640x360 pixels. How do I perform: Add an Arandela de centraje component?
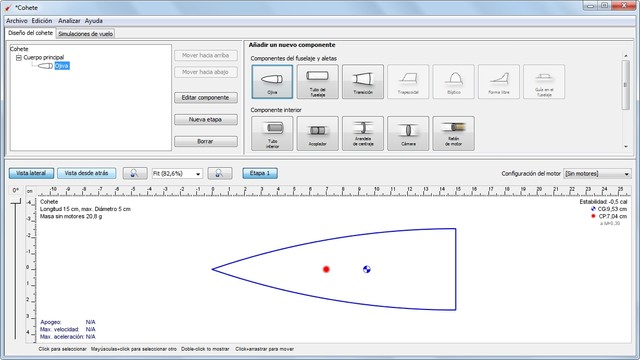[x=363, y=133]
